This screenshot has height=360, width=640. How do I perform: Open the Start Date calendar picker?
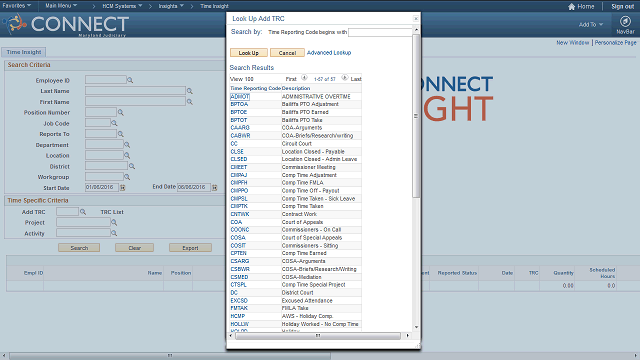[x=122, y=187]
